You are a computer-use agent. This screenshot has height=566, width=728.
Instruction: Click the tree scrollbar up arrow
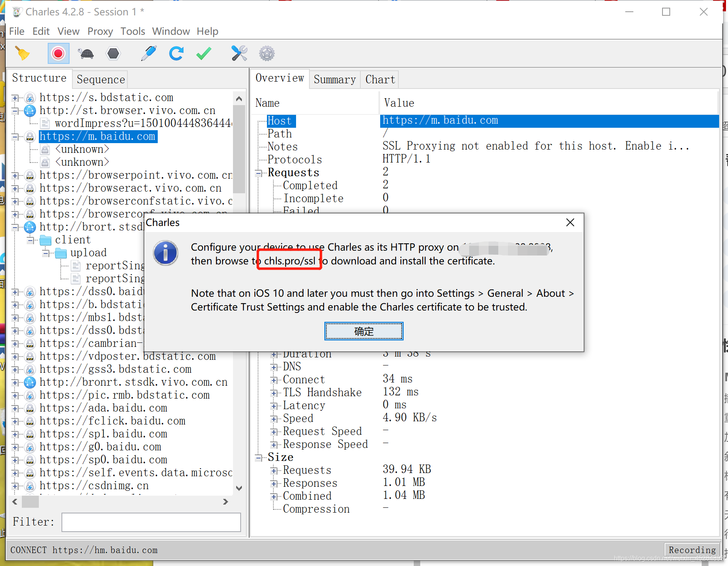click(x=239, y=98)
